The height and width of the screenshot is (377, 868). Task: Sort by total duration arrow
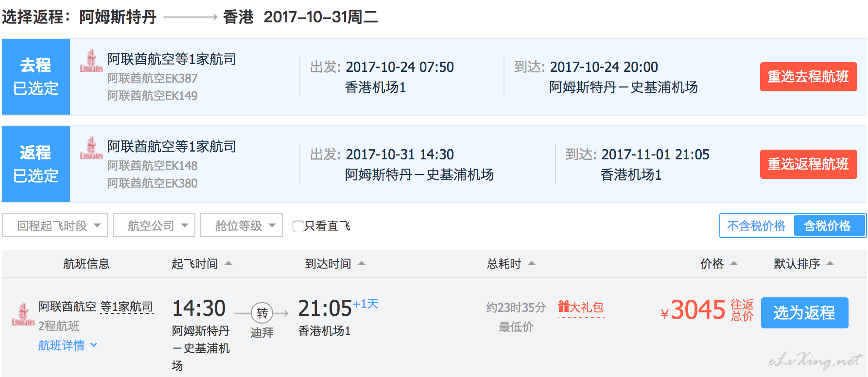tap(532, 263)
